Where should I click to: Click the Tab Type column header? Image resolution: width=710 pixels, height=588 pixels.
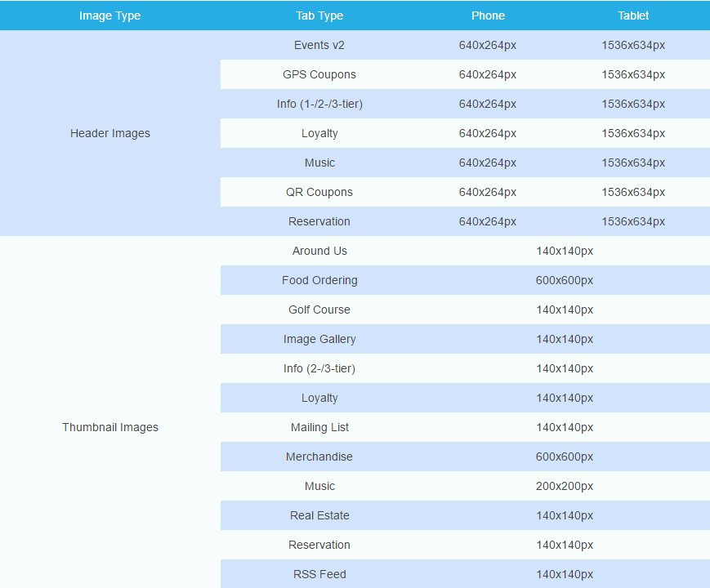pyautogui.click(x=319, y=16)
